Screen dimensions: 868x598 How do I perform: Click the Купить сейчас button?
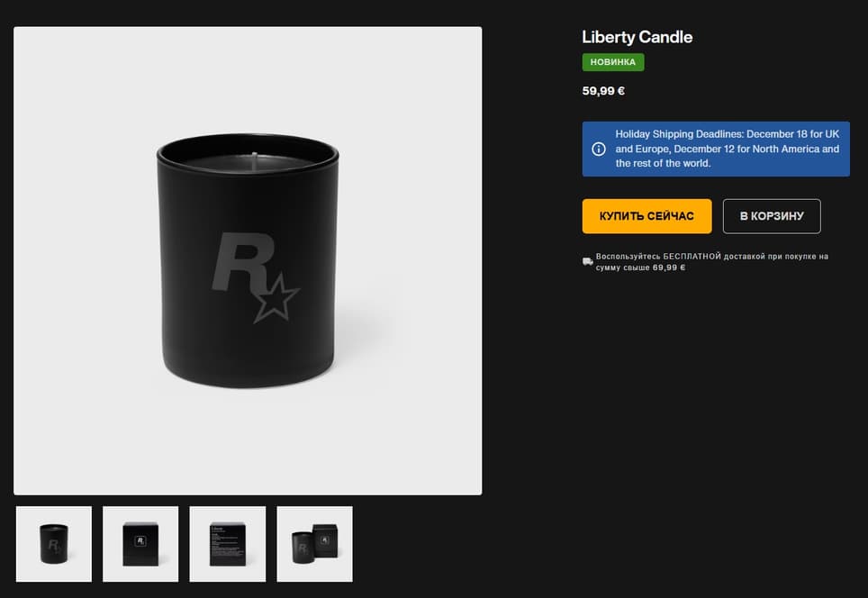point(646,216)
